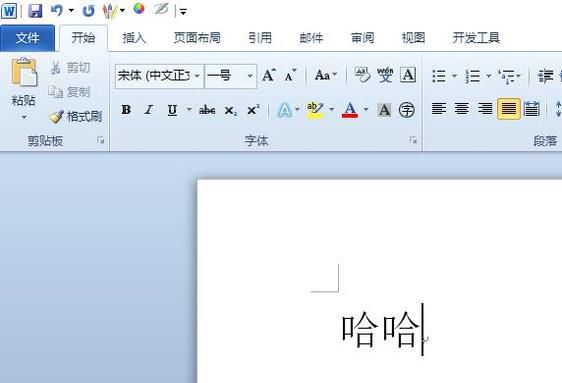Toggle justify alignment highlighted button

point(509,109)
